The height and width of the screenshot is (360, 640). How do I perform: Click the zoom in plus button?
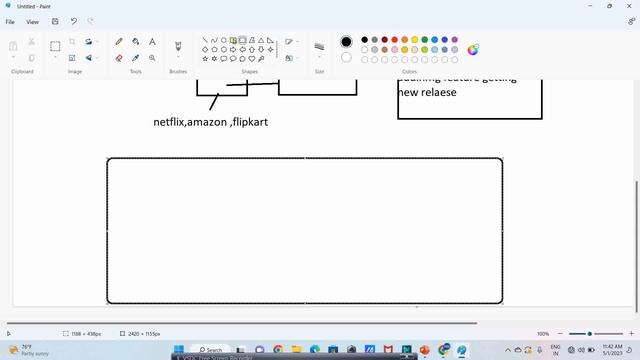click(631, 333)
